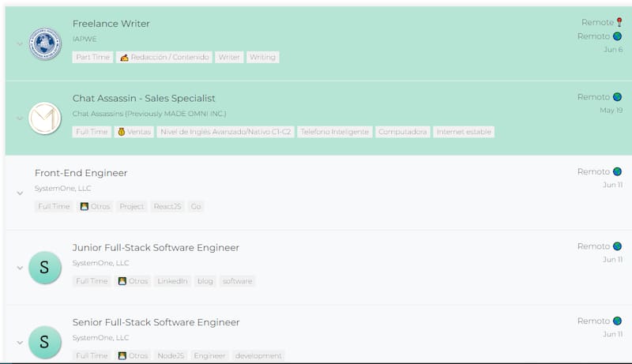Open Chat Assassin - Sales Specialist title

coord(144,98)
